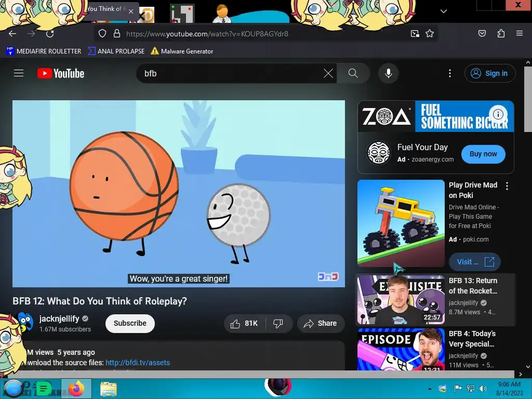Open options for Play Drive Mad ad
Viewport: 532px width, 399px height.
coord(507,186)
